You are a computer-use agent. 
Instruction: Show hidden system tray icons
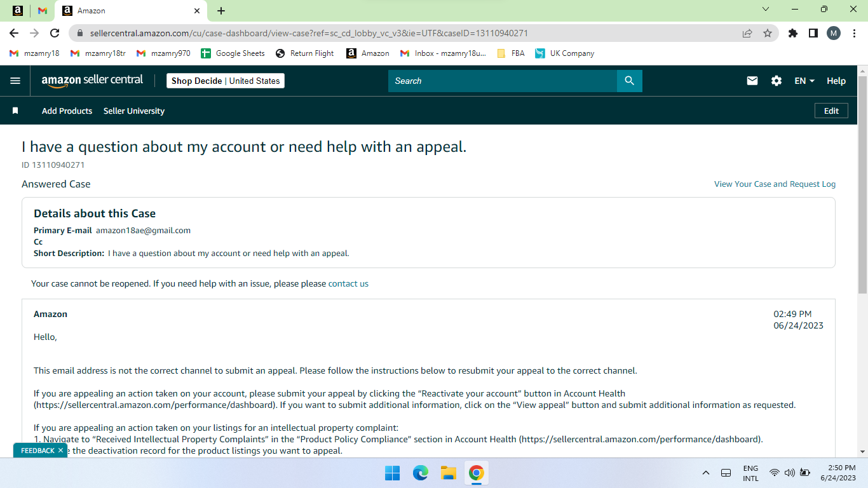(x=706, y=473)
